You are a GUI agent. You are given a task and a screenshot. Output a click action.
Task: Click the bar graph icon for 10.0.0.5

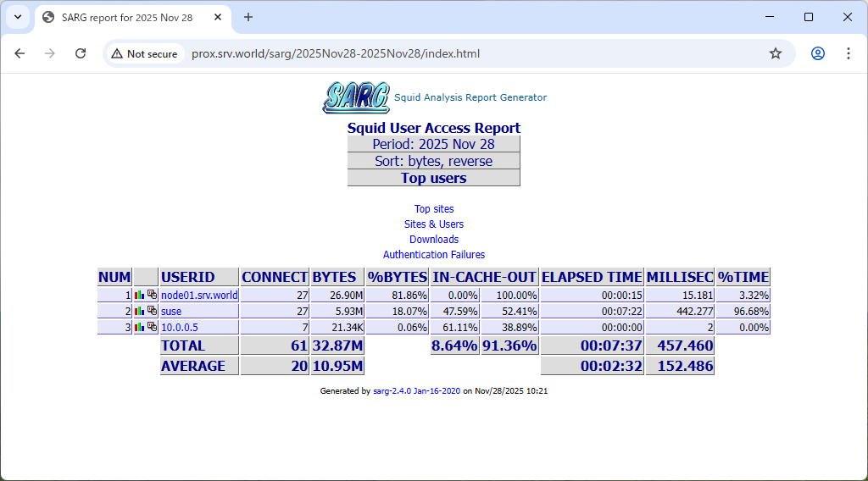click(x=140, y=327)
